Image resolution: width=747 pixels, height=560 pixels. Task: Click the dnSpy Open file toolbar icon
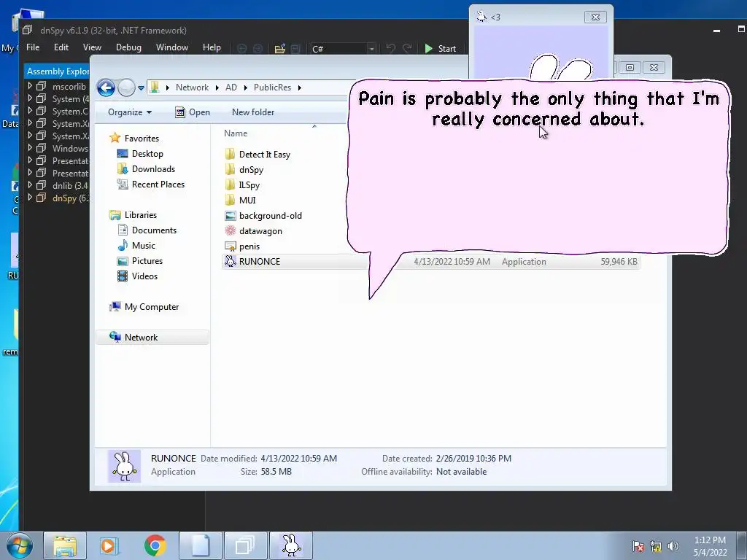coord(279,49)
